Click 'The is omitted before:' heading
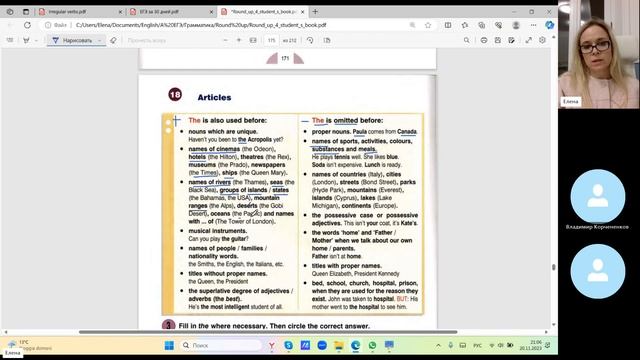The width and height of the screenshot is (640, 360). (x=347, y=120)
